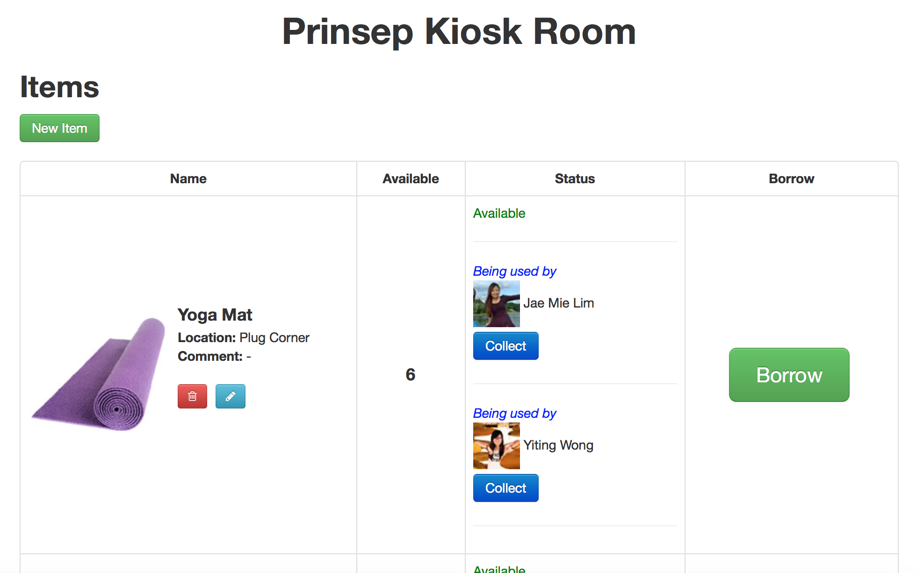Click the Available column header
This screenshot has height=573, width=924.
[x=411, y=179]
